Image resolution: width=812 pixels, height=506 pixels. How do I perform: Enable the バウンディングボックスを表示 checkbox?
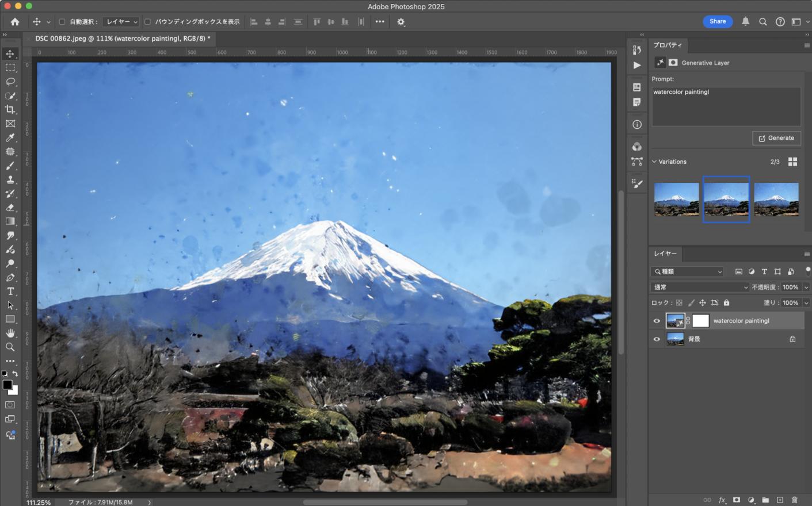(x=147, y=22)
